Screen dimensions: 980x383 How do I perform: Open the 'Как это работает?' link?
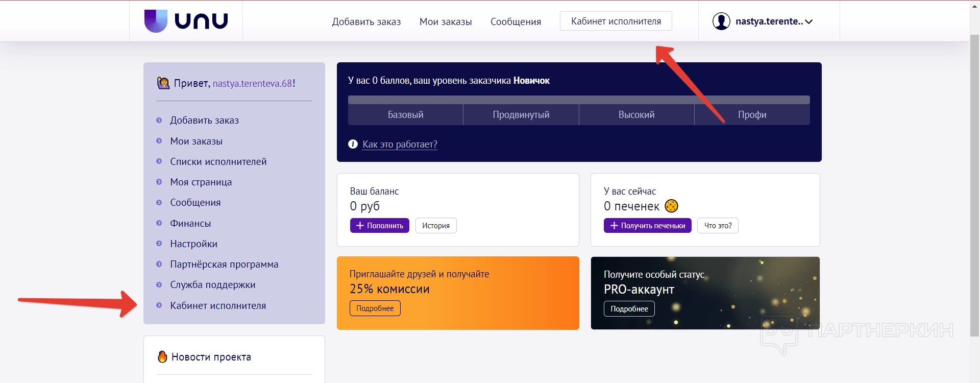tap(400, 144)
